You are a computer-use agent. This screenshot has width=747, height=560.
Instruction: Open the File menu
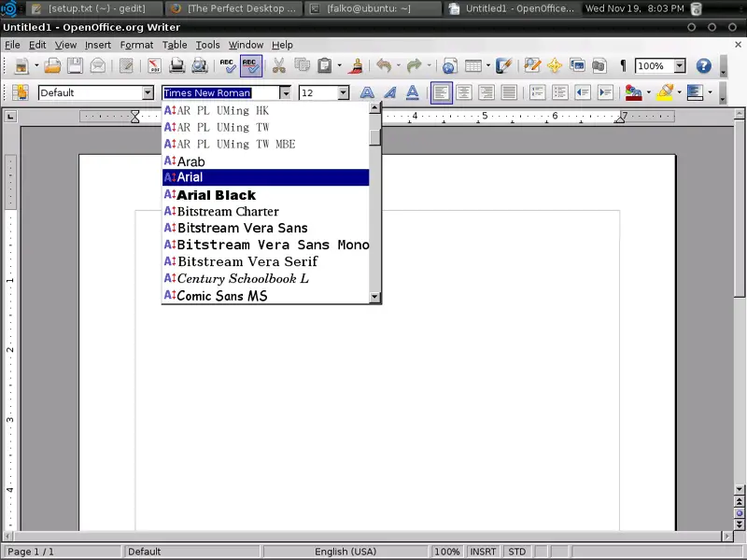coord(12,45)
